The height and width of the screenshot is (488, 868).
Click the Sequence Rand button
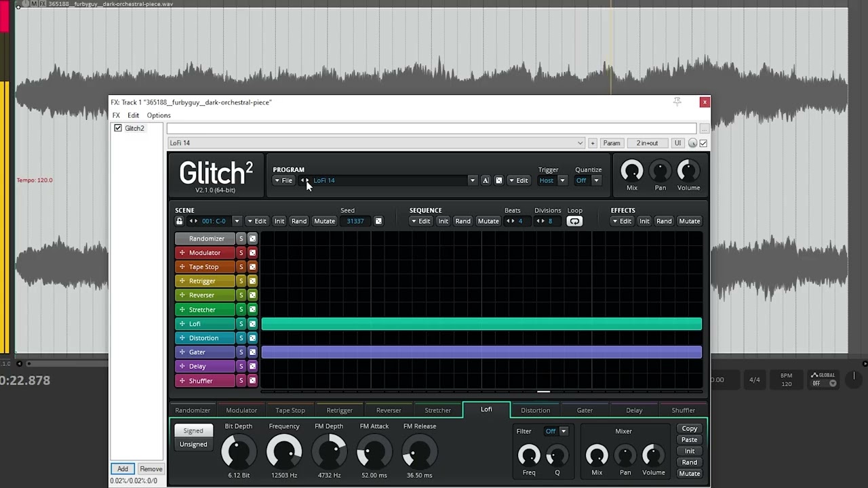click(x=462, y=221)
